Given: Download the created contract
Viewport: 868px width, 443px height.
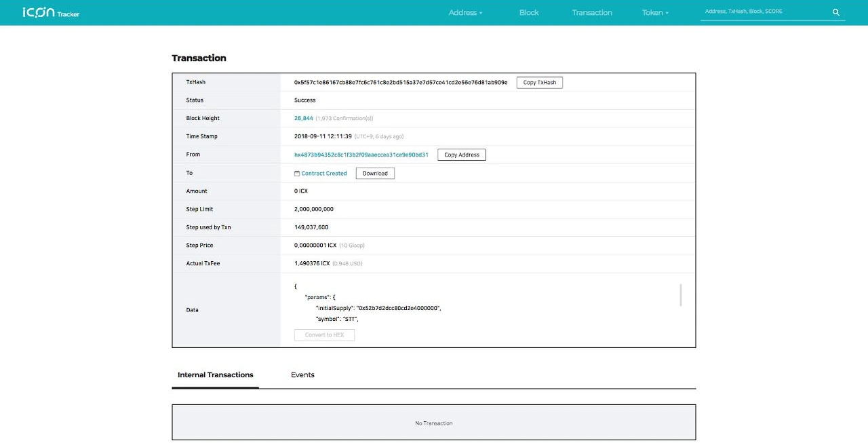Looking at the screenshot, I should (375, 174).
